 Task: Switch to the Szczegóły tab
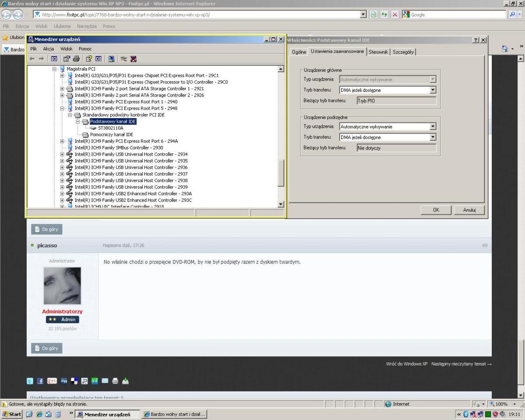[402, 52]
